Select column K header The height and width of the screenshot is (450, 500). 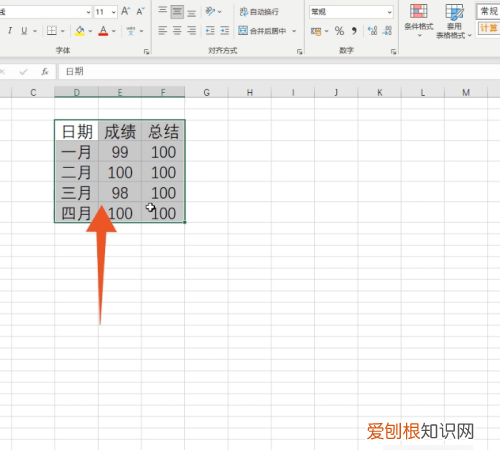point(380,92)
